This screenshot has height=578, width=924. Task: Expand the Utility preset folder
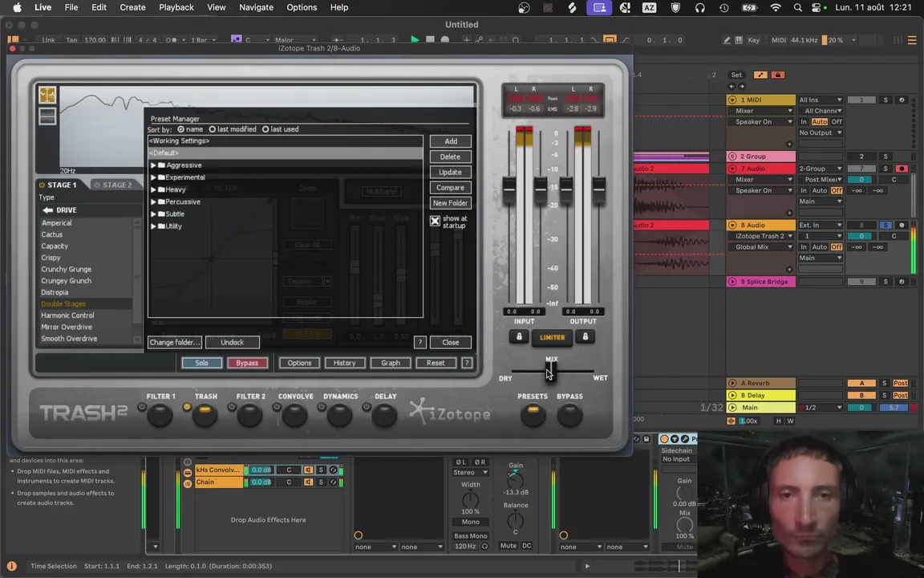pos(153,226)
